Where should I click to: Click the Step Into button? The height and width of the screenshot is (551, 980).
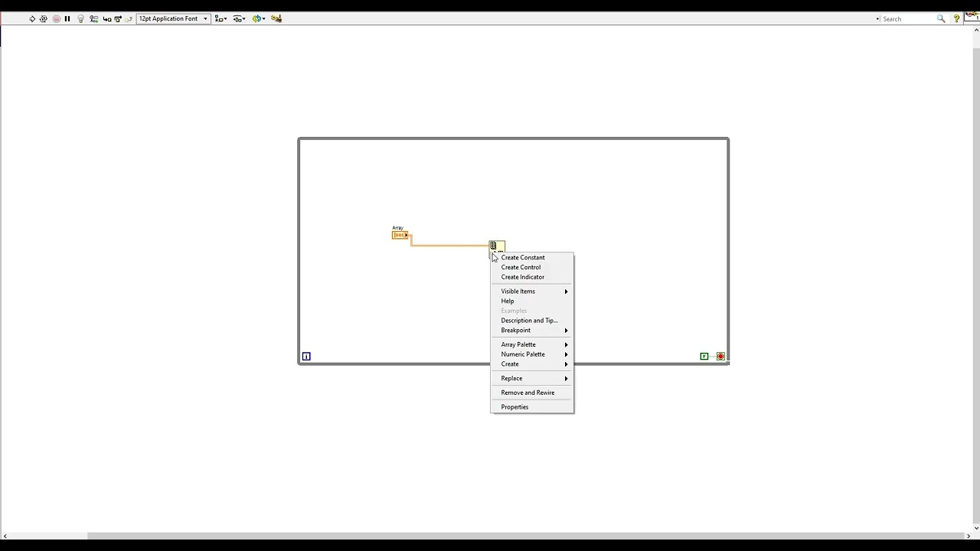(106, 18)
